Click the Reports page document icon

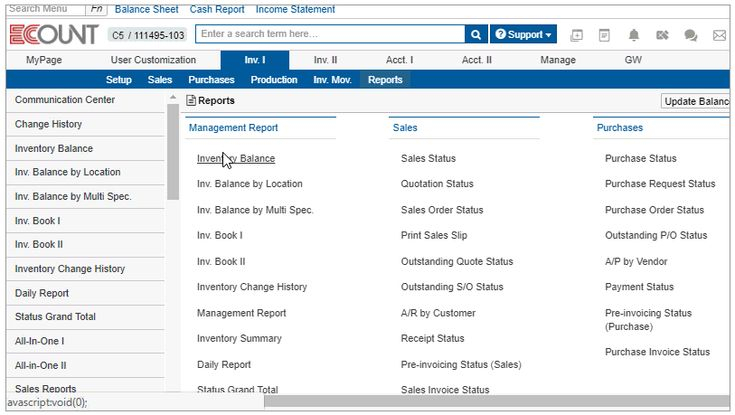click(x=191, y=101)
